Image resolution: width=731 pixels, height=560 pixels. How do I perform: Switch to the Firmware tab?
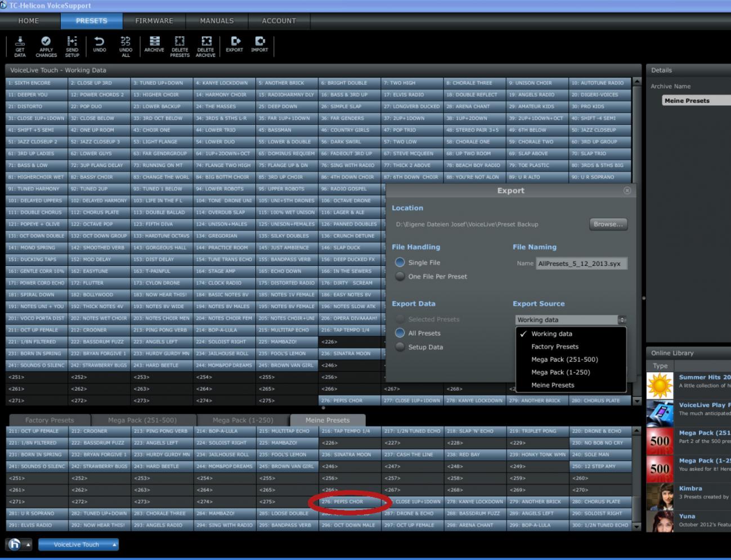point(154,21)
